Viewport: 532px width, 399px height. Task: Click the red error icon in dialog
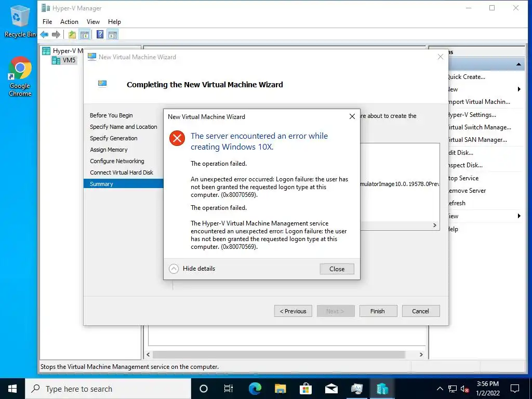[x=177, y=138]
